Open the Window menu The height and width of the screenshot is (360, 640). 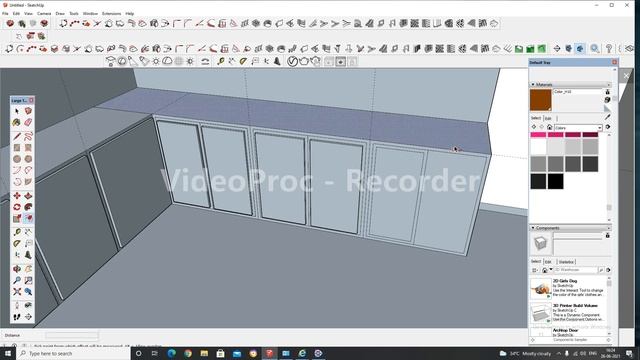[x=90, y=13]
